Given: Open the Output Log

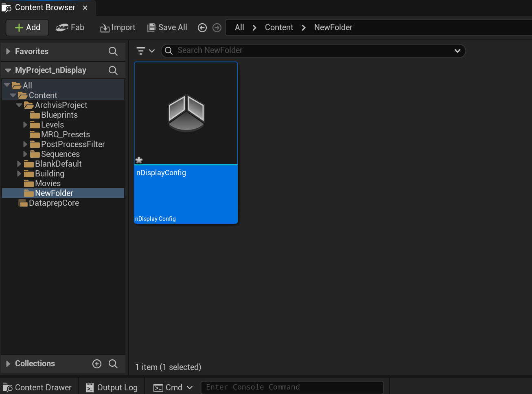Looking at the screenshot, I should (x=112, y=387).
